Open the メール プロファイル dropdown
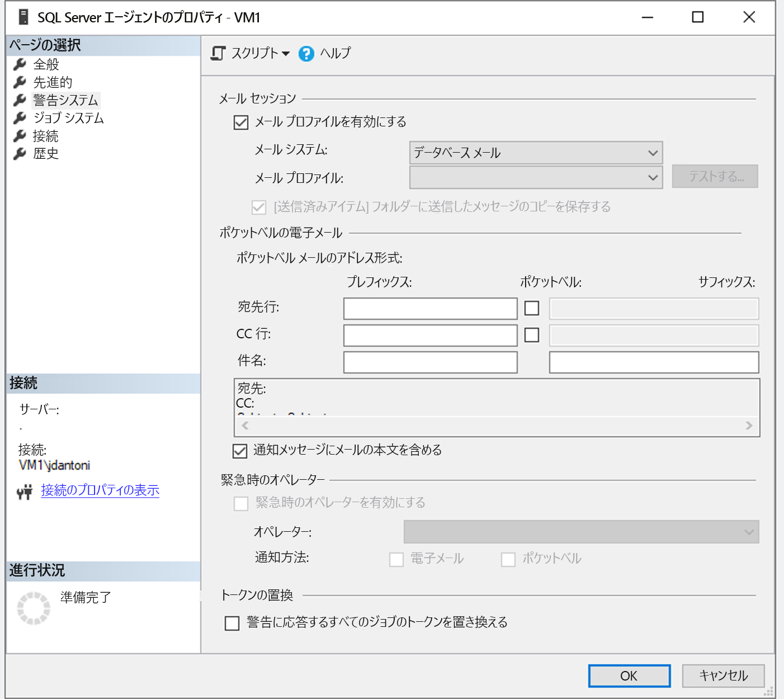The image size is (784, 699). pyautogui.click(x=653, y=177)
